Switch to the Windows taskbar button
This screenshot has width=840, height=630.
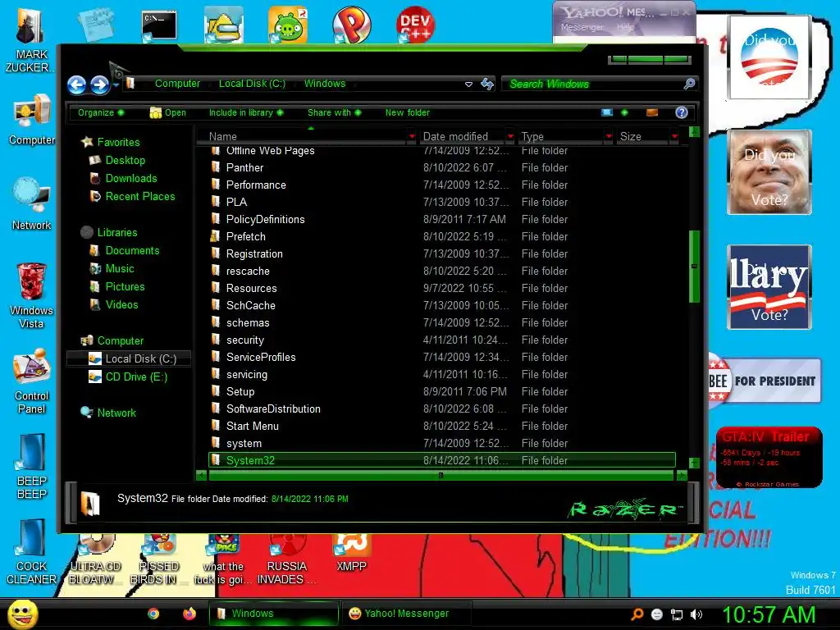click(x=274, y=614)
